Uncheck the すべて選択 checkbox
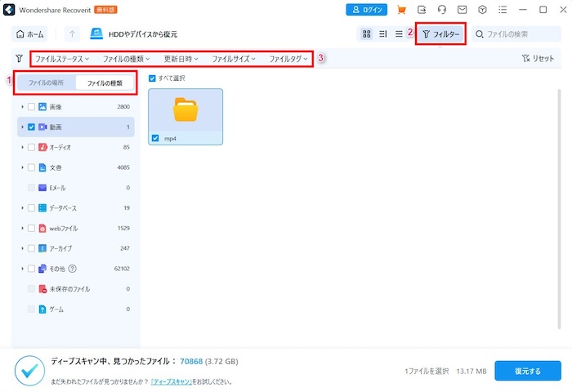Viewport: 572px width, 392px height. coord(153,78)
